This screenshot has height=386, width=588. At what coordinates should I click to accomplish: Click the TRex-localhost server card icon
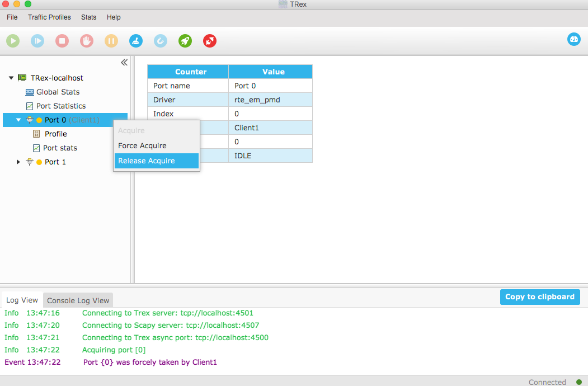22,78
